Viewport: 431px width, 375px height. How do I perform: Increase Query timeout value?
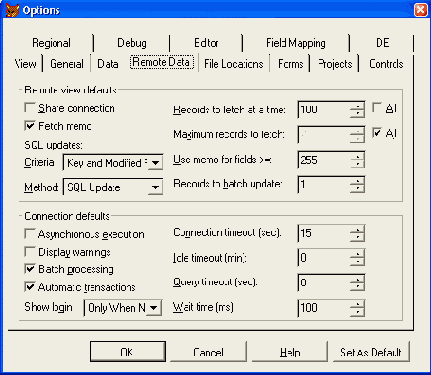pos(357,279)
